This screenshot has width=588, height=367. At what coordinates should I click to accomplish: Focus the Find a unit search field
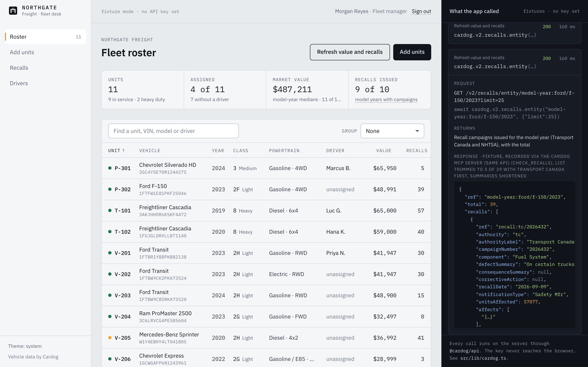point(174,131)
